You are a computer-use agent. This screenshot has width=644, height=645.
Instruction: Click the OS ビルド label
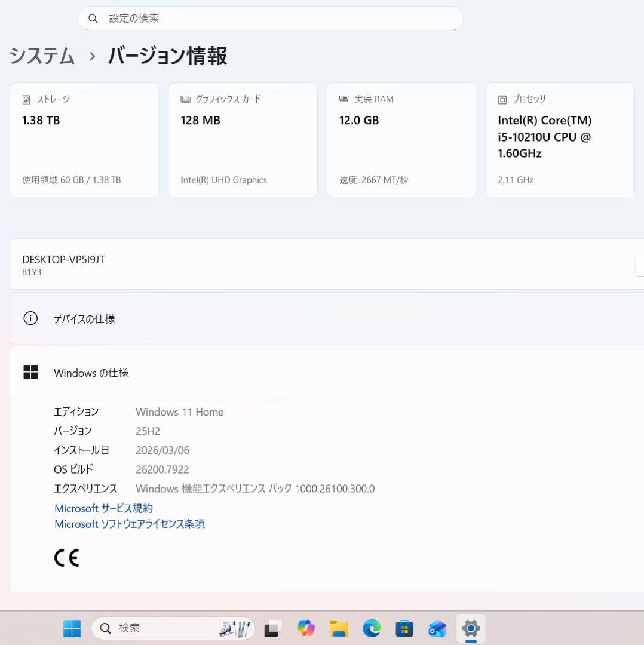(x=73, y=469)
